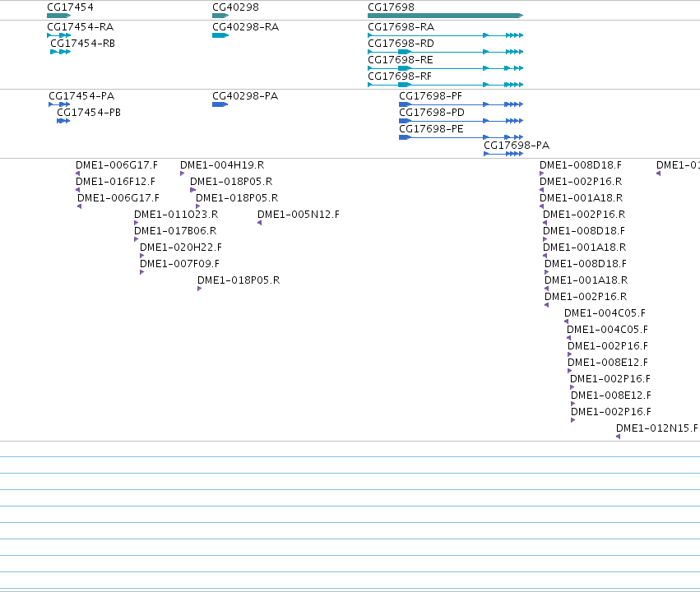
Task: Click the arrow marker under DME1-005N12.F
Action: coord(259,223)
